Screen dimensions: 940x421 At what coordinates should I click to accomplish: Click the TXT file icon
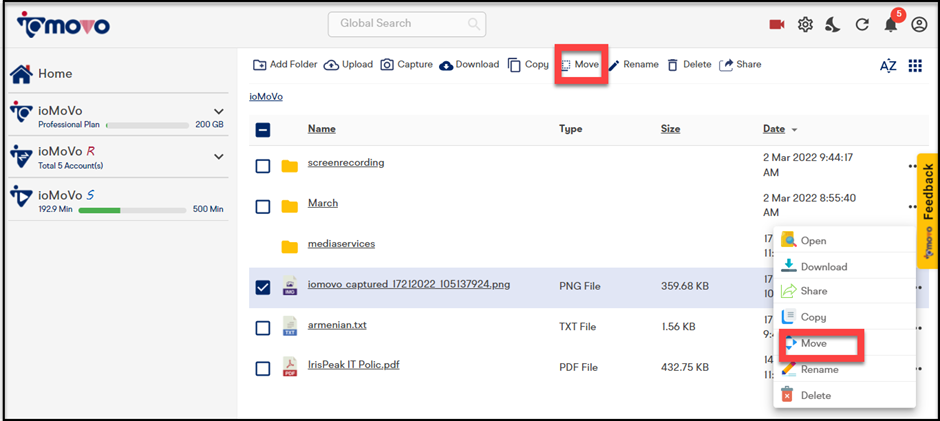click(x=290, y=326)
